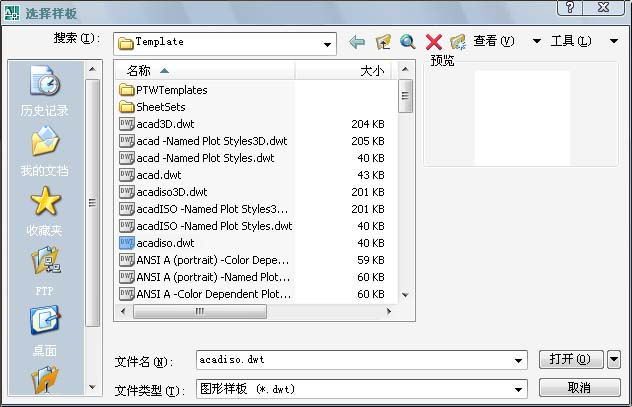Viewport: 632px width, 407px height.
Task: Open the My Documents (我的文档) shortcut
Action: pos(45,151)
